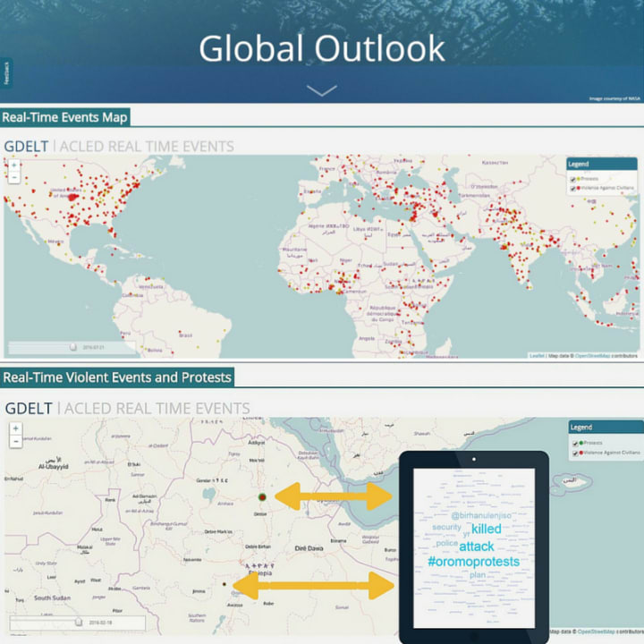Screen dimensions: 644x644
Task: Open the Feedback side tab
Action: [6, 73]
